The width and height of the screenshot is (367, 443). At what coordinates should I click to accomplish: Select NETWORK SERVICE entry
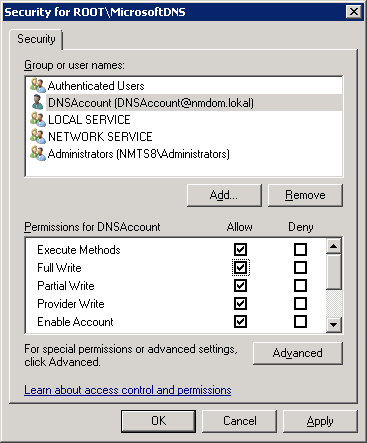pos(184,137)
